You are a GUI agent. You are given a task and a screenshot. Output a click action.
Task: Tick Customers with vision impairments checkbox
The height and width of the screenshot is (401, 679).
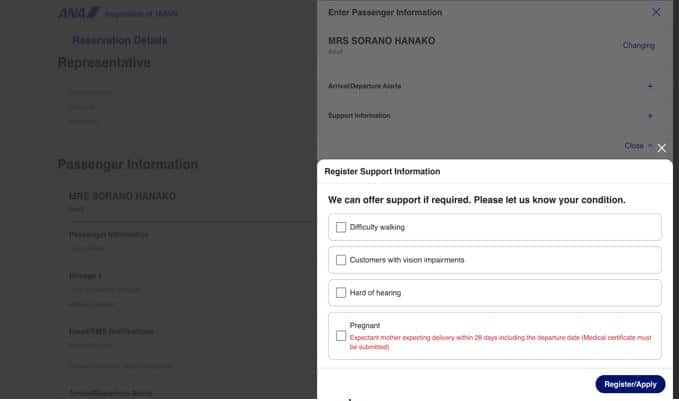click(341, 260)
